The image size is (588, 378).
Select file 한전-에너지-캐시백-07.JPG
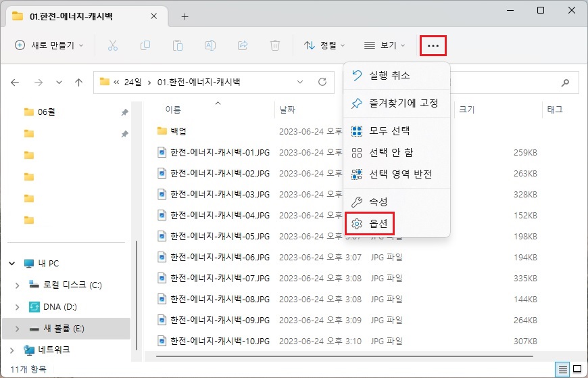click(x=220, y=278)
